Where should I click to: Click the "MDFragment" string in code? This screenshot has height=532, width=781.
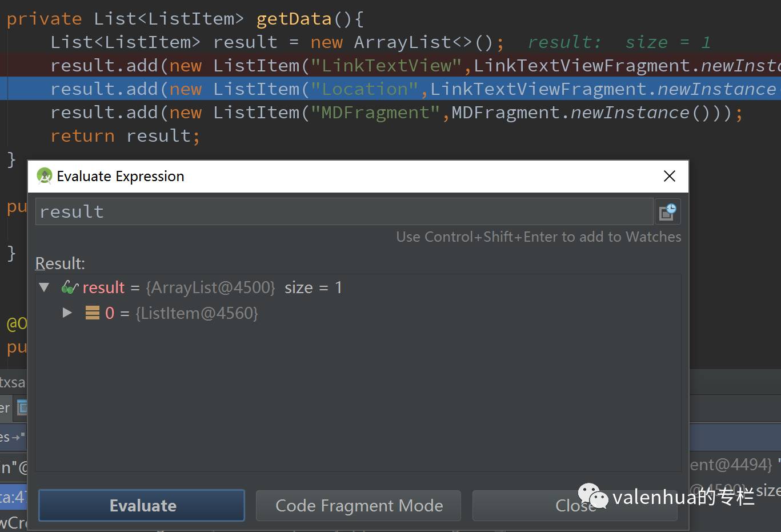(x=375, y=113)
